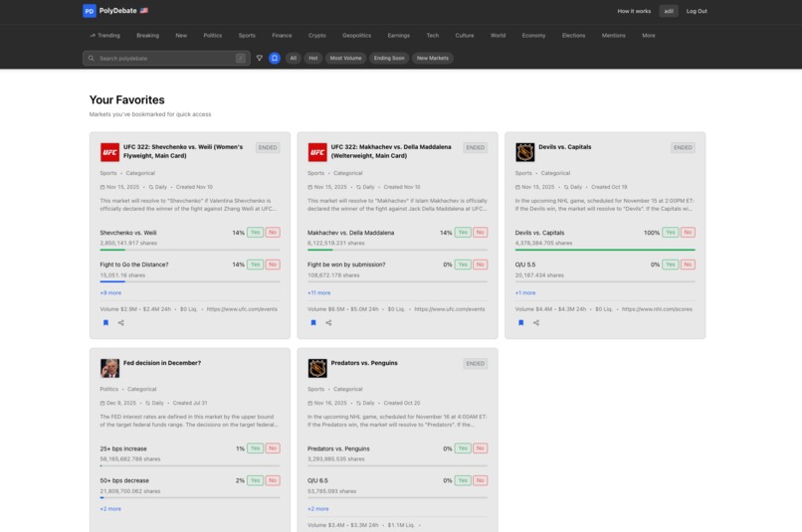This screenshot has height=532, width=802.
Task: Click No for 50+ bps decrease
Action: coord(273,480)
